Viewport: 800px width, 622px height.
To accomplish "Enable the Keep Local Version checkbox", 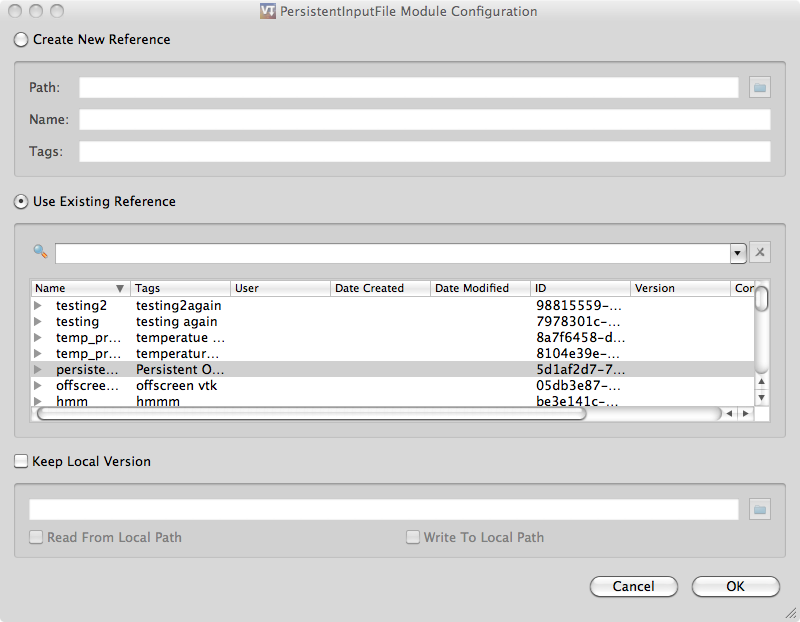I will [21, 462].
